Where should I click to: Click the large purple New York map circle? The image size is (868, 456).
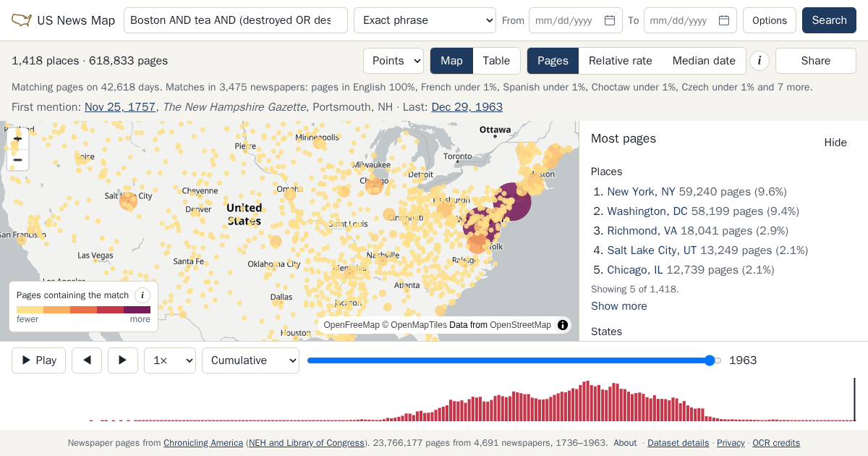[512, 201]
